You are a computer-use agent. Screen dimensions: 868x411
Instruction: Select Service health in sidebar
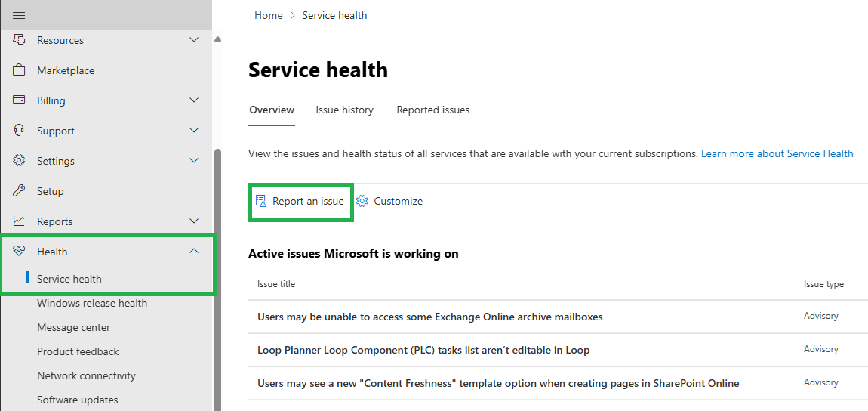69,279
